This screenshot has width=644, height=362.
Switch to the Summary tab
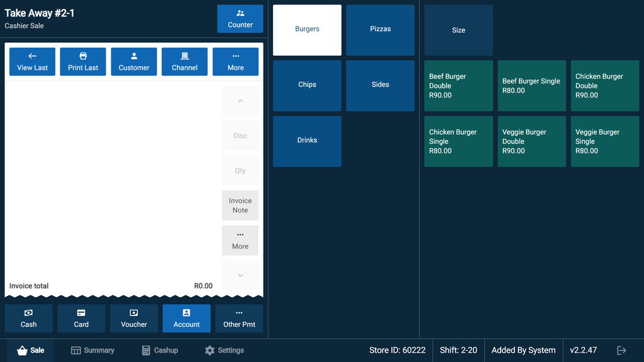[x=92, y=351]
